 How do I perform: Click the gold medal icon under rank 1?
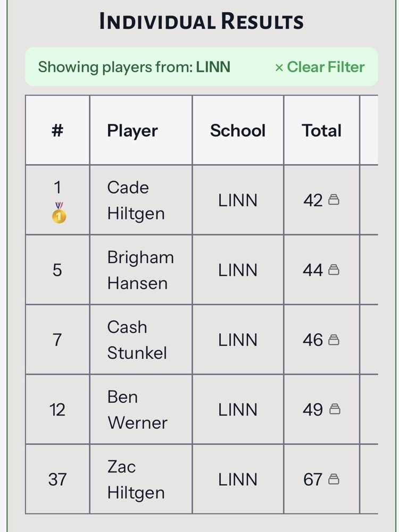(x=59, y=214)
